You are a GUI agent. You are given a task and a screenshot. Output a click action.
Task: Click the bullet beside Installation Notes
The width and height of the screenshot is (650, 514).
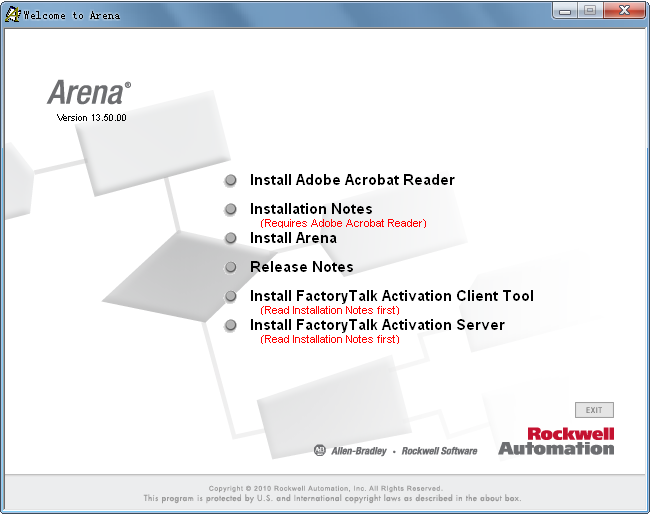point(230,209)
